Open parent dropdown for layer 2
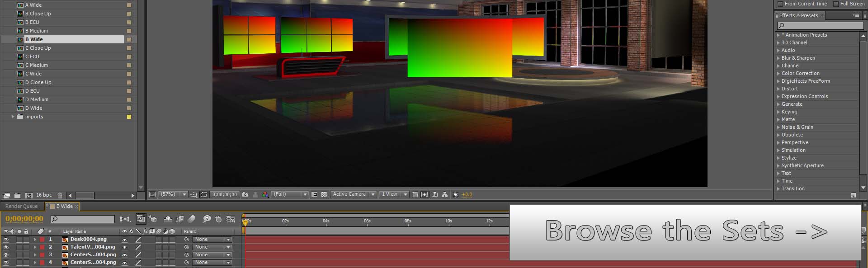The image size is (868, 268). 212,247
